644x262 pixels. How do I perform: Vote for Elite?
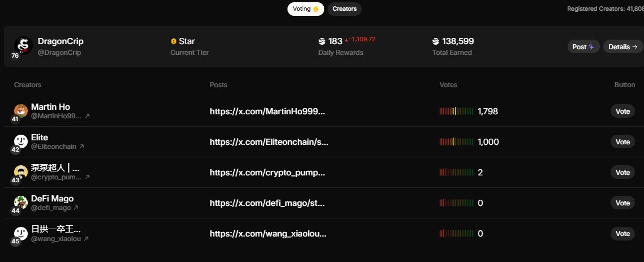[x=622, y=141]
